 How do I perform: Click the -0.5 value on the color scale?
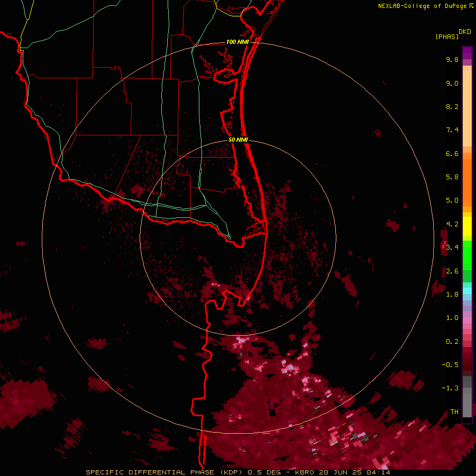coord(450,365)
